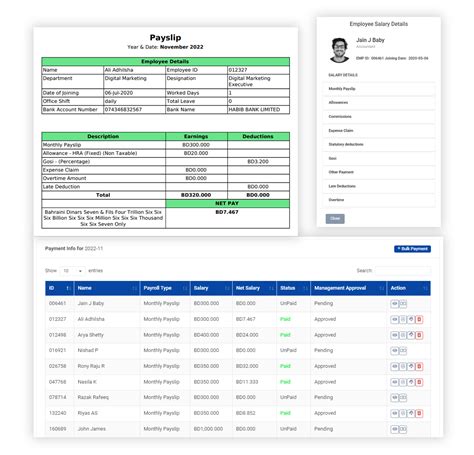Open eye icon in Ali Adhilsha's row
Viewport: 474px width, 455px height.
click(x=394, y=319)
